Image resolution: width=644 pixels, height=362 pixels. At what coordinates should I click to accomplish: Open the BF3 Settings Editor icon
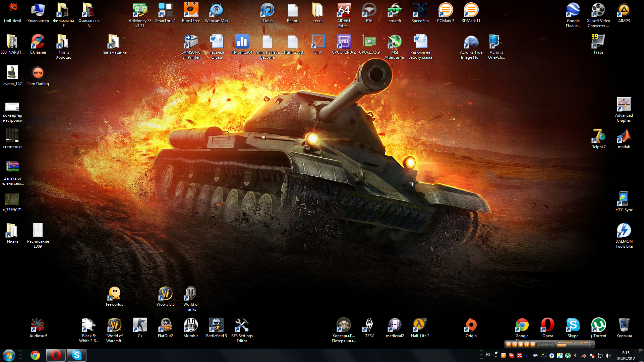click(x=242, y=330)
